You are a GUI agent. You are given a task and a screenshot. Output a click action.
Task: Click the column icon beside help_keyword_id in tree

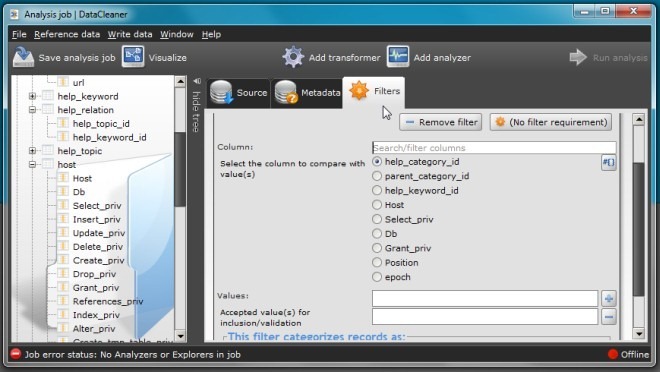(63, 136)
